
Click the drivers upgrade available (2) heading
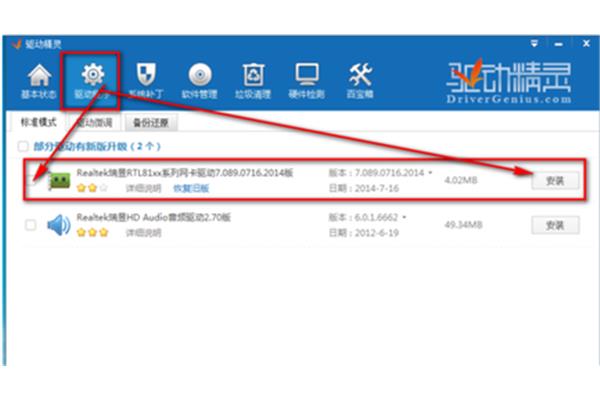97,146
